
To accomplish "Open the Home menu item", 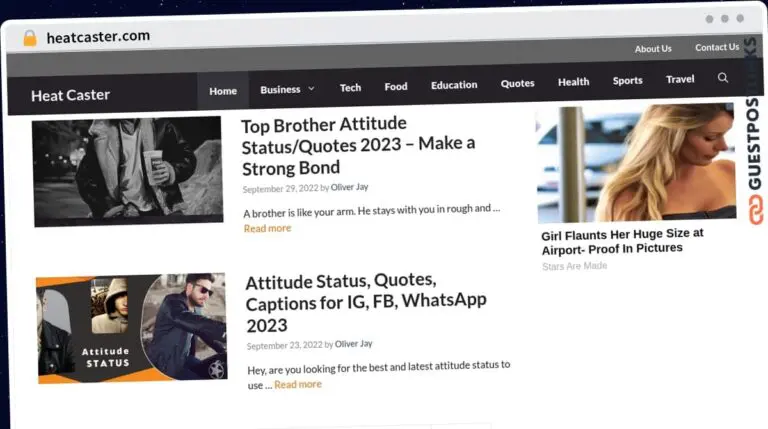I will pyautogui.click(x=223, y=91).
